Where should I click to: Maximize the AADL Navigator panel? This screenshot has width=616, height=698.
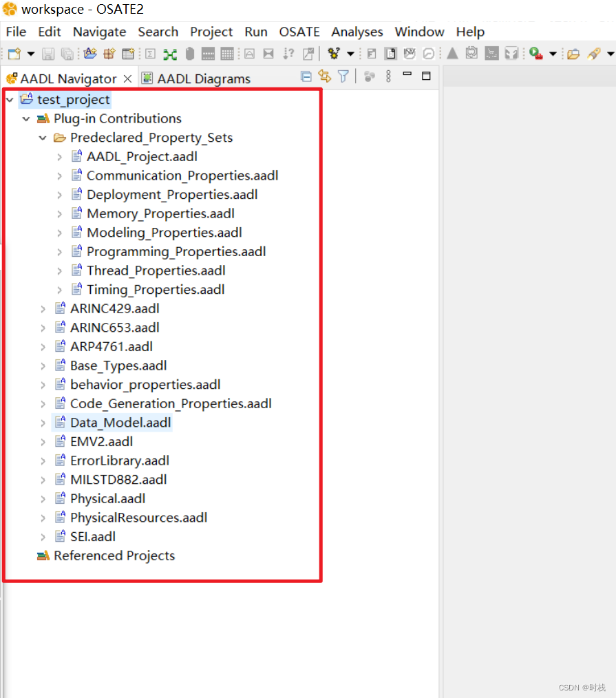[x=426, y=76]
